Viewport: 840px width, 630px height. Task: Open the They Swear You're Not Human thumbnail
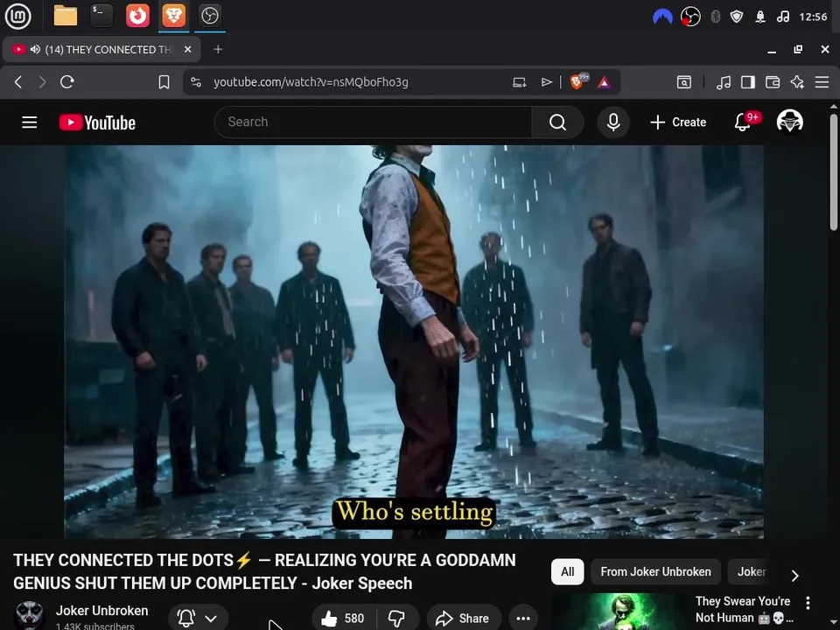619,612
